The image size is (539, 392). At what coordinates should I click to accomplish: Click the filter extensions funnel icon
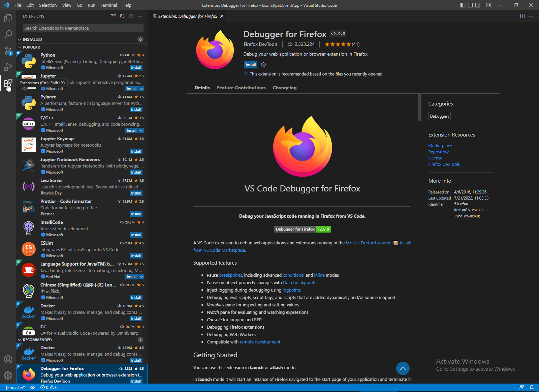[114, 16]
